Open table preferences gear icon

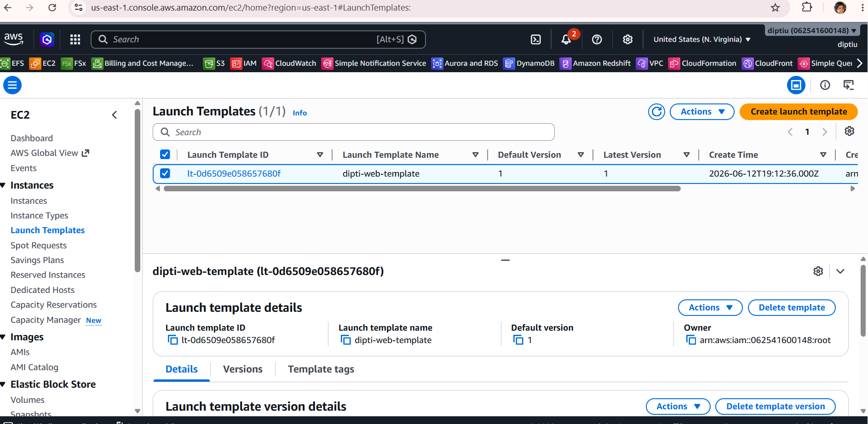point(849,132)
